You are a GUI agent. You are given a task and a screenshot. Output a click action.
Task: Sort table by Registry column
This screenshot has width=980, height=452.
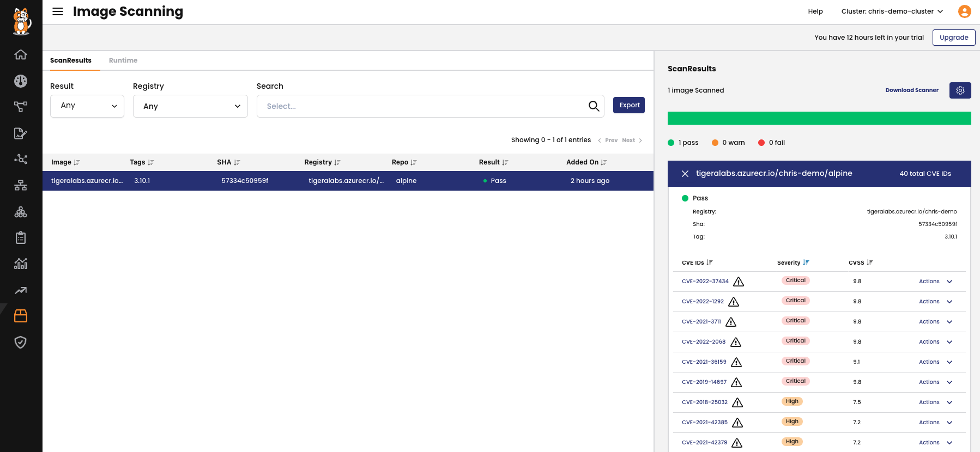(x=337, y=162)
